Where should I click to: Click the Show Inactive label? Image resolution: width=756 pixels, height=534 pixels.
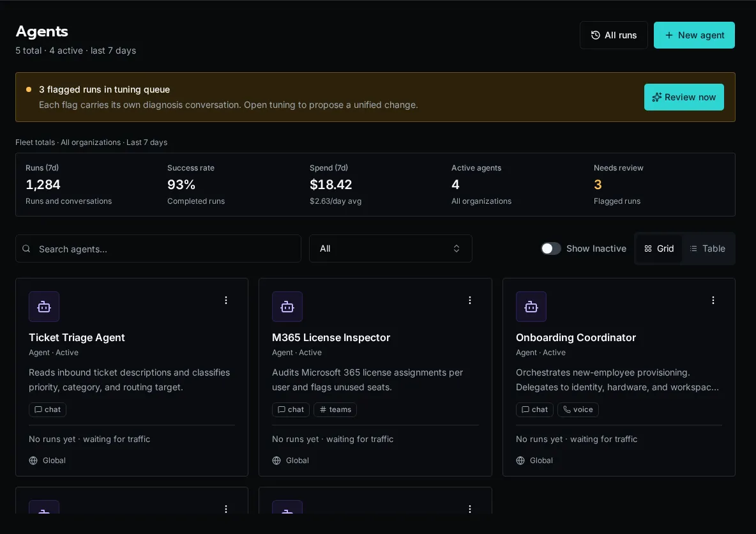pyautogui.click(x=596, y=248)
